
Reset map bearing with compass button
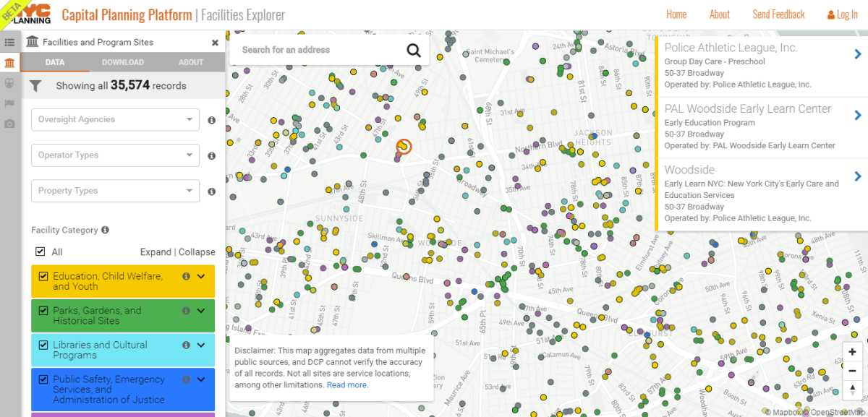click(x=852, y=389)
